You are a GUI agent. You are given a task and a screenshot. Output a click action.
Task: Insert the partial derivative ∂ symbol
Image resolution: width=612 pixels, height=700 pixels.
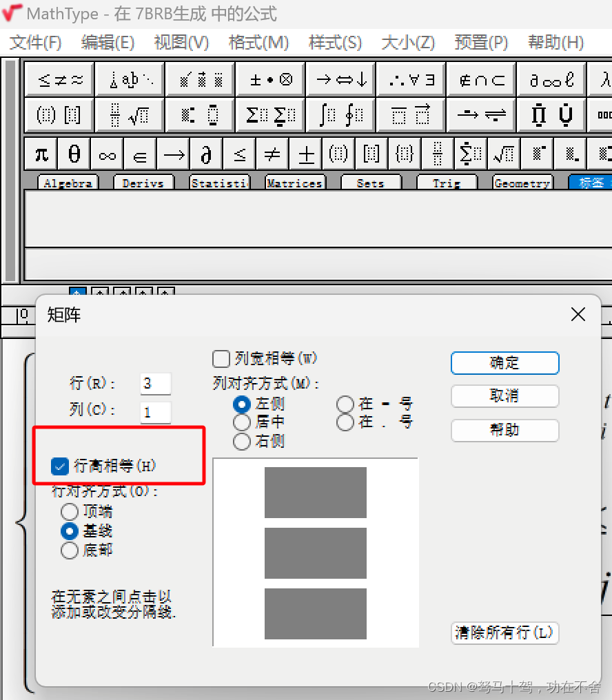[205, 154]
